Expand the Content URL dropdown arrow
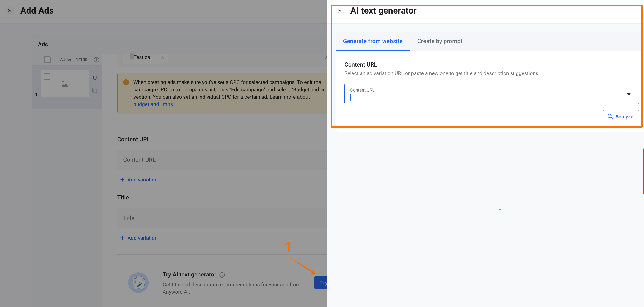The width and height of the screenshot is (644, 307). point(629,94)
